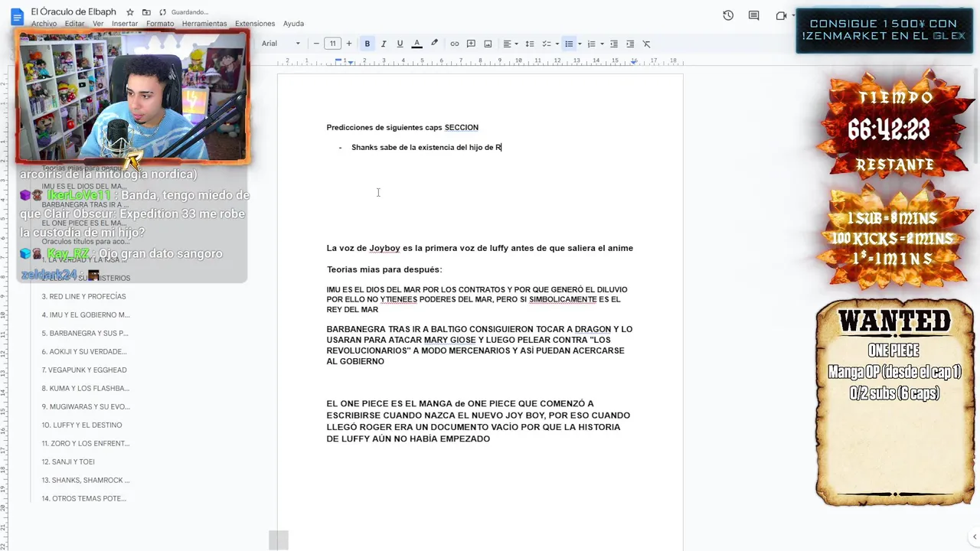The height and width of the screenshot is (551, 980).
Task: Click the document title El Óraculo de Elbaph
Action: (x=73, y=11)
